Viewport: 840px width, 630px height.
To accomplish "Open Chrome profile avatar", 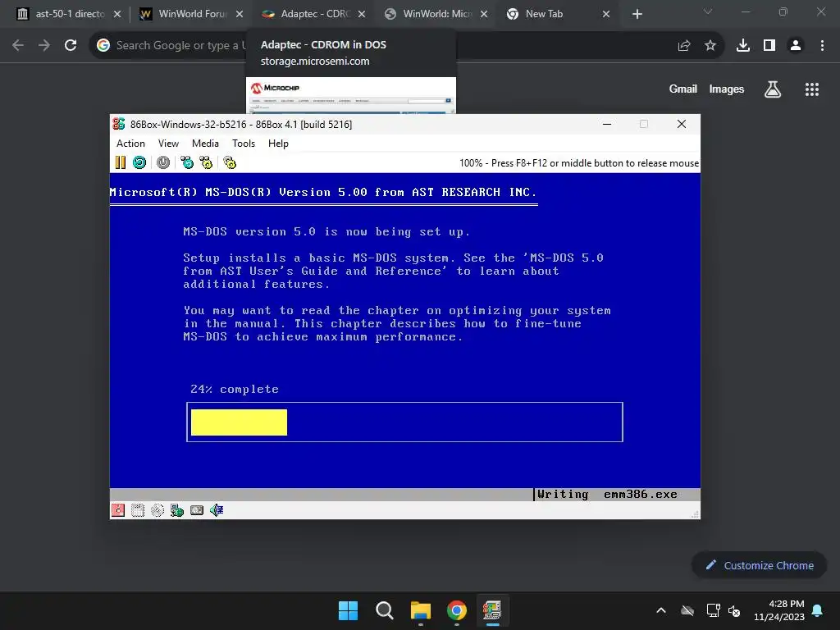I will click(796, 46).
